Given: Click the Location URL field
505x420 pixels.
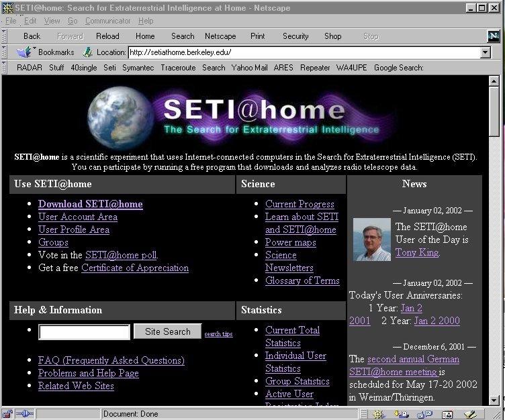Looking at the screenshot, I should 304,52.
